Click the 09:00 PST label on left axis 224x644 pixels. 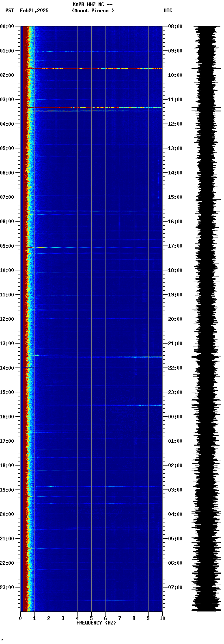pyautogui.click(x=7, y=246)
